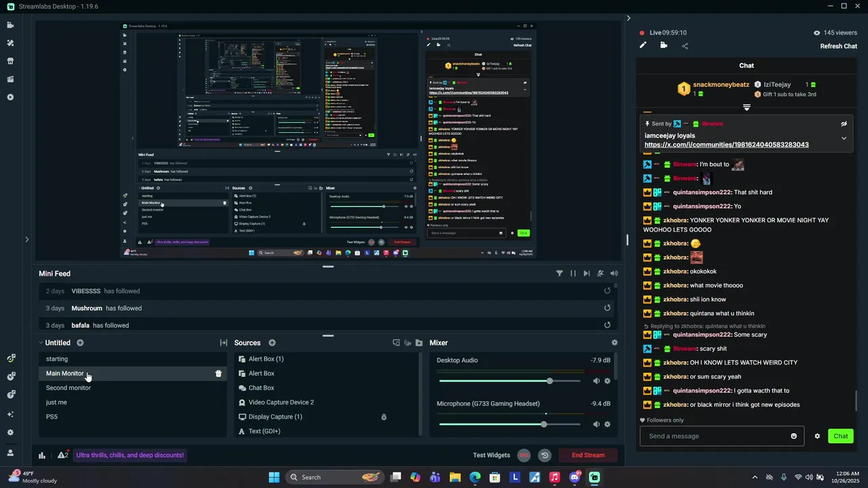
Task: Mute the Microphone G733 Gaming Headset
Action: pos(596,424)
